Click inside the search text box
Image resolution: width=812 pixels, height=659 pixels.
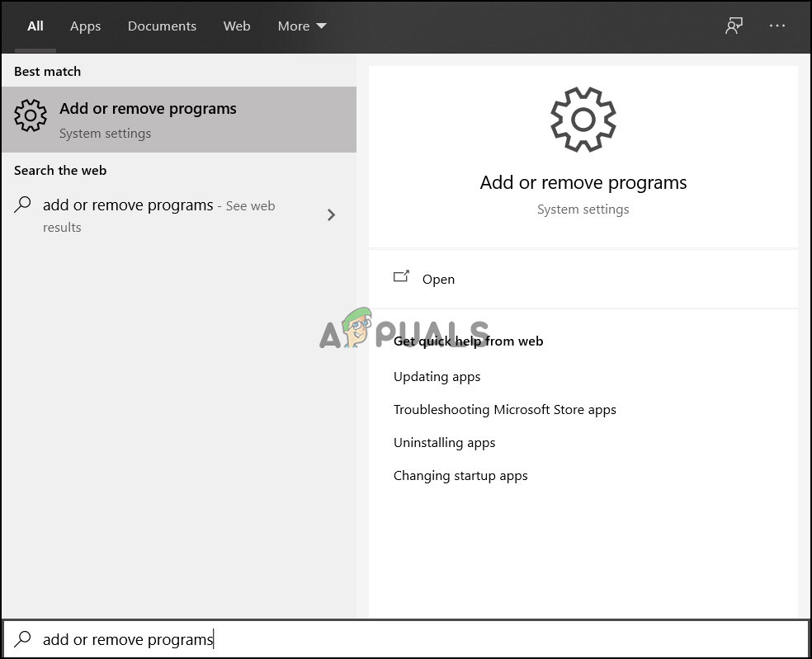coord(413,639)
